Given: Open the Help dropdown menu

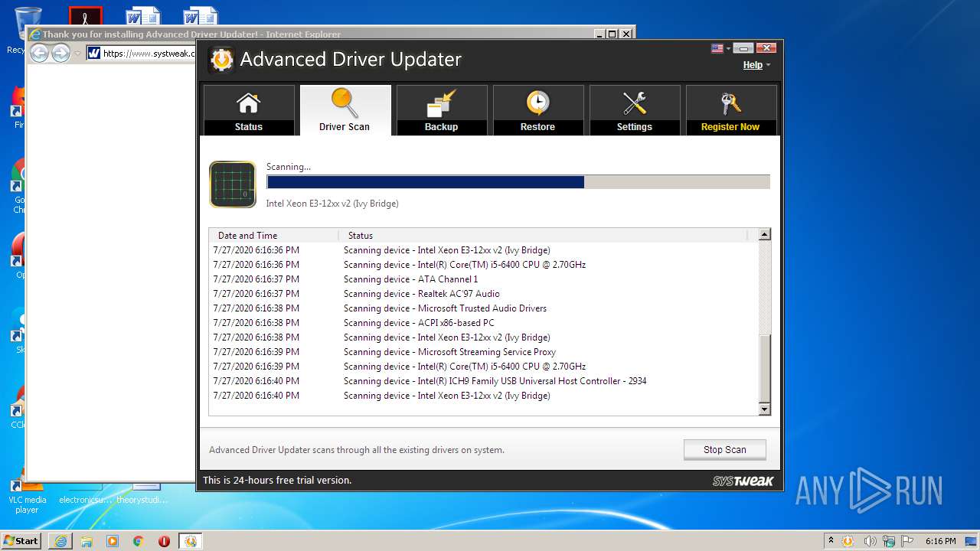Looking at the screenshot, I should pyautogui.click(x=756, y=65).
